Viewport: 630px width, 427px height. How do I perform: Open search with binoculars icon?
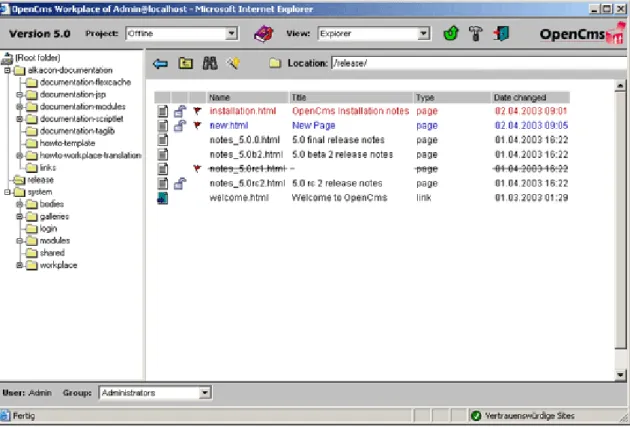click(210, 63)
